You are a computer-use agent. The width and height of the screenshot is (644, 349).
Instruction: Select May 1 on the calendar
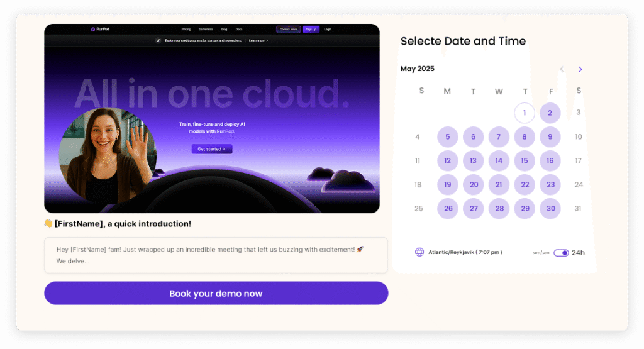click(x=525, y=113)
